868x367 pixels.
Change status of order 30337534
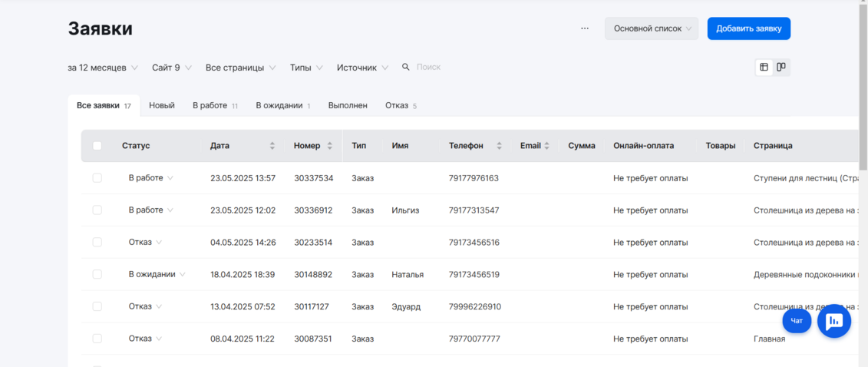point(151,178)
